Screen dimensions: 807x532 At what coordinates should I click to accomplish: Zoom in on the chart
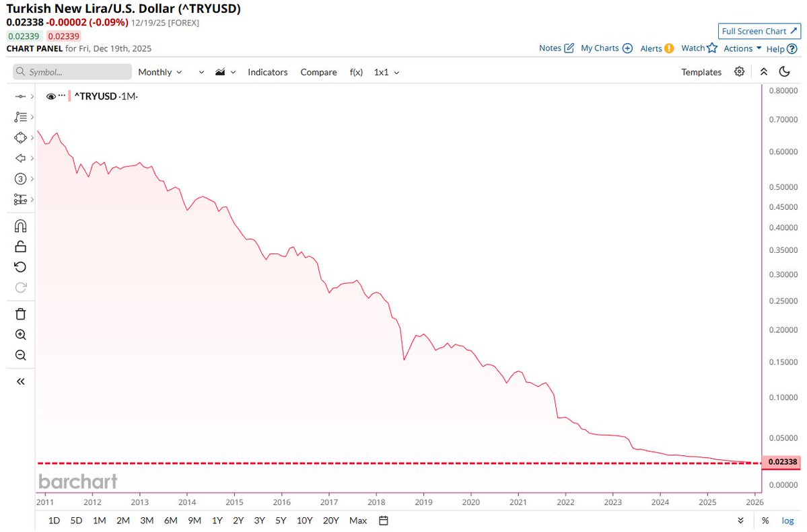[21, 335]
